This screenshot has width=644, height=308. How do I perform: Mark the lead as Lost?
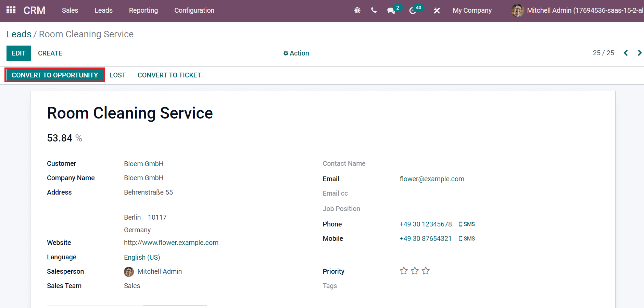(x=118, y=75)
